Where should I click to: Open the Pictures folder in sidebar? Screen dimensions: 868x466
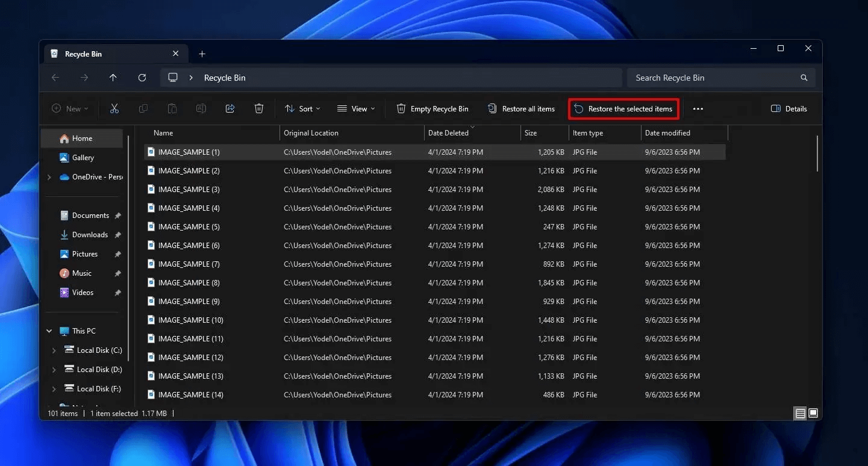tap(84, 253)
